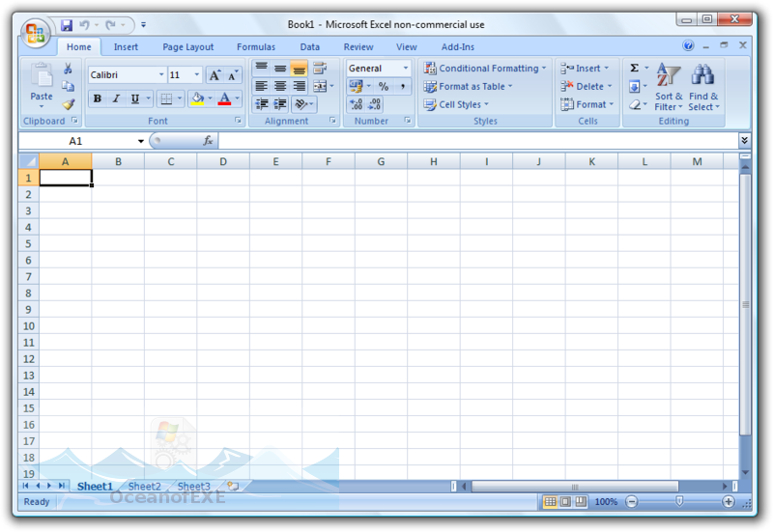This screenshot has height=532, width=773.
Task: Toggle Middle Align vertical alignment
Action: (x=280, y=69)
